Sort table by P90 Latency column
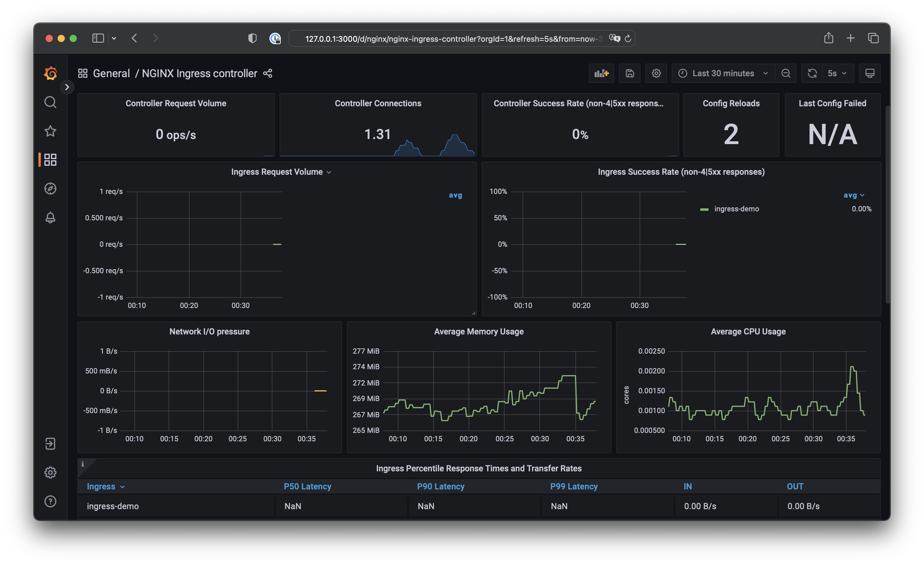924x565 pixels. 441,487
